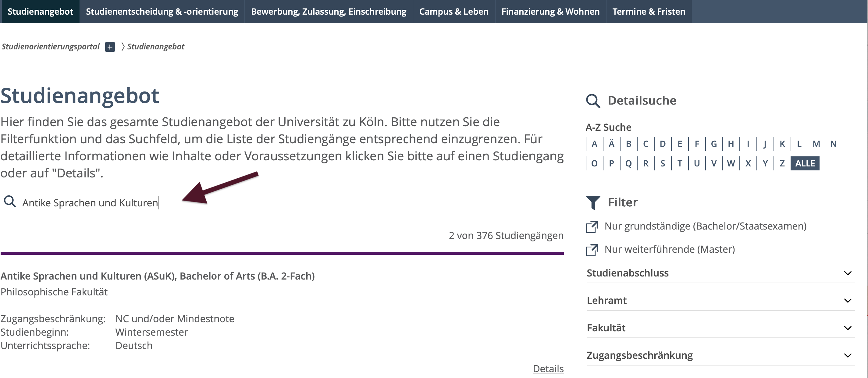This screenshot has height=378, width=868.
Task: Select letter Q in A-Z Suche
Action: (x=628, y=163)
